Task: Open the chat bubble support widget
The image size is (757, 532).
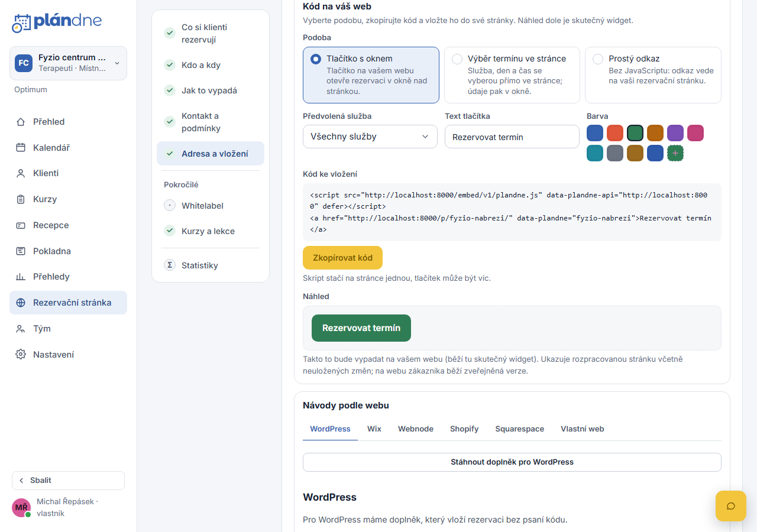Action: [x=731, y=506]
